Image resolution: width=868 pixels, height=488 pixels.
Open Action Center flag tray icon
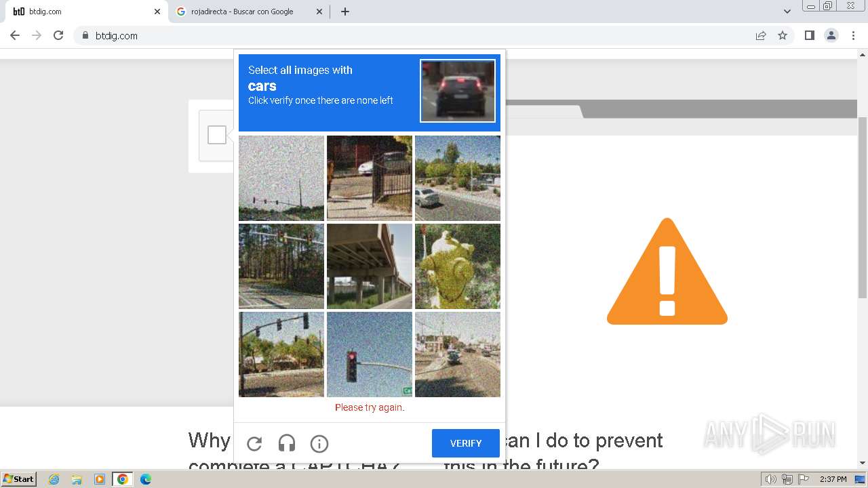click(803, 479)
